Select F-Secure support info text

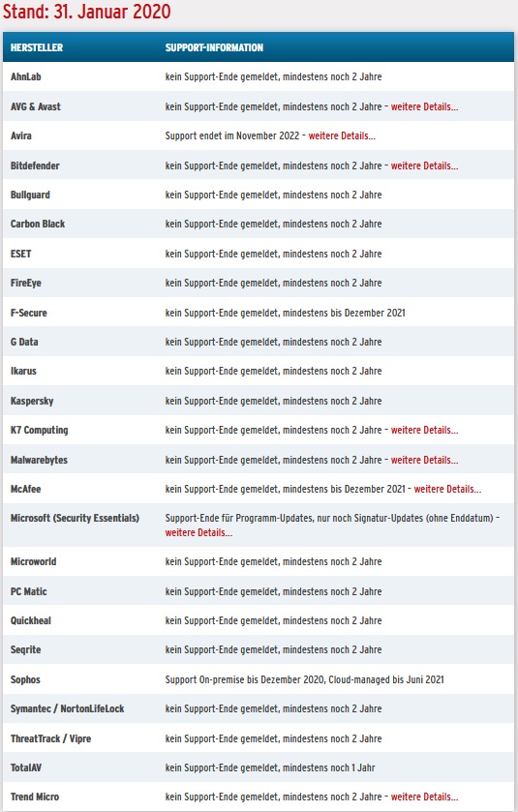tap(285, 313)
